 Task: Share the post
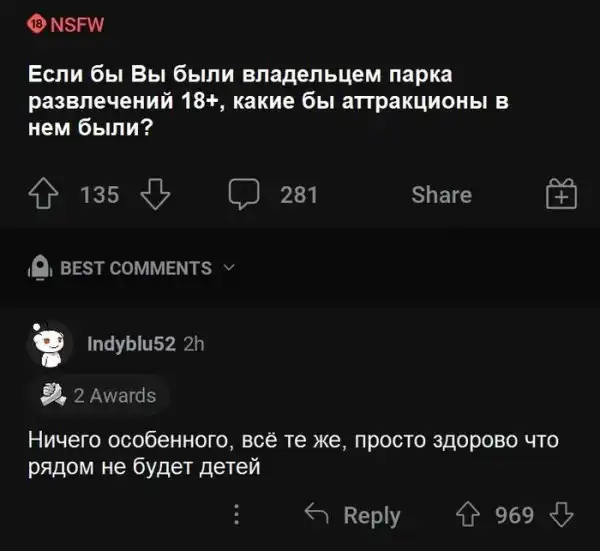click(441, 194)
